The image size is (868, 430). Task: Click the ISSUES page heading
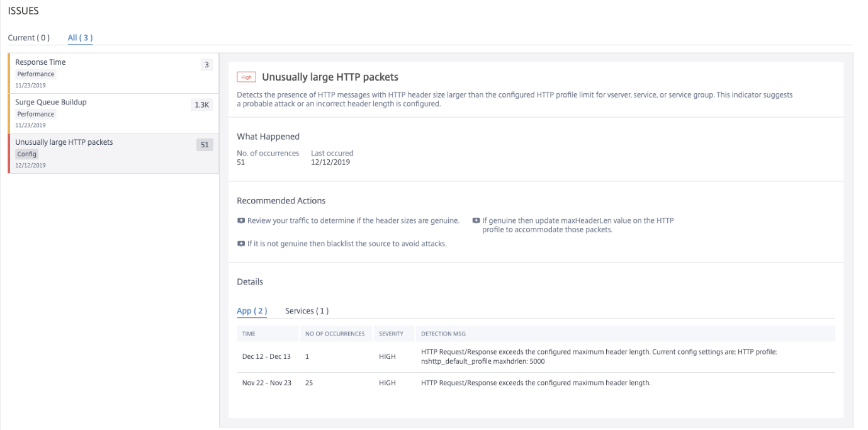click(23, 11)
